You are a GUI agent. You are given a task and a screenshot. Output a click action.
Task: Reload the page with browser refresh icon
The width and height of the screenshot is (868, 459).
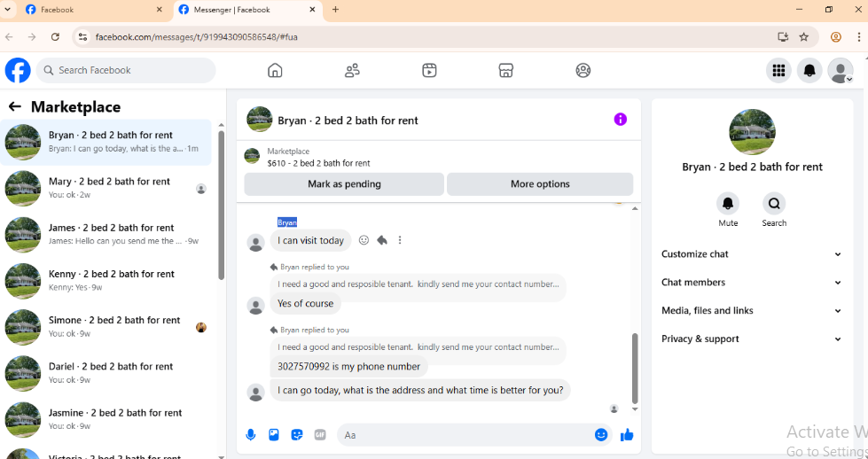point(55,37)
